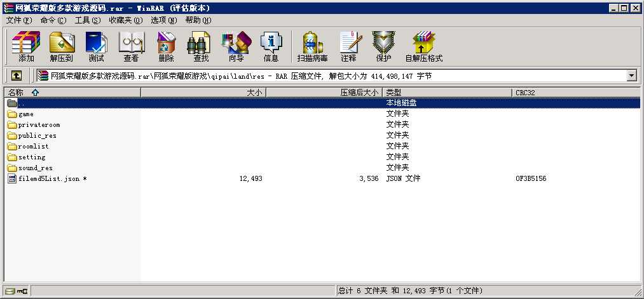The height and width of the screenshot is (299, 644).
Task: Click the filemd5List.json file icon
Action: 12,179
